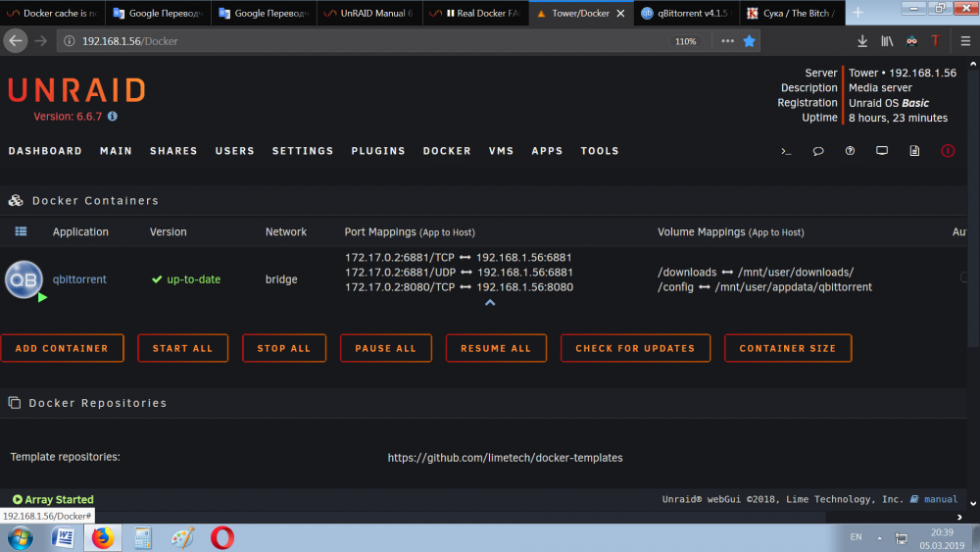Click the Container Size button
This screenshot has height=552, width=980.
(788, 348)
